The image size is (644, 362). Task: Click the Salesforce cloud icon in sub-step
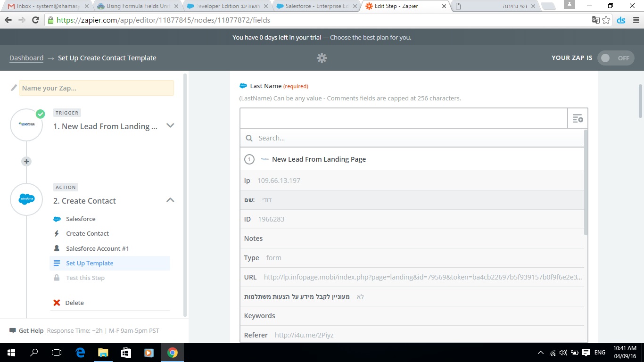tap(57, 219)
